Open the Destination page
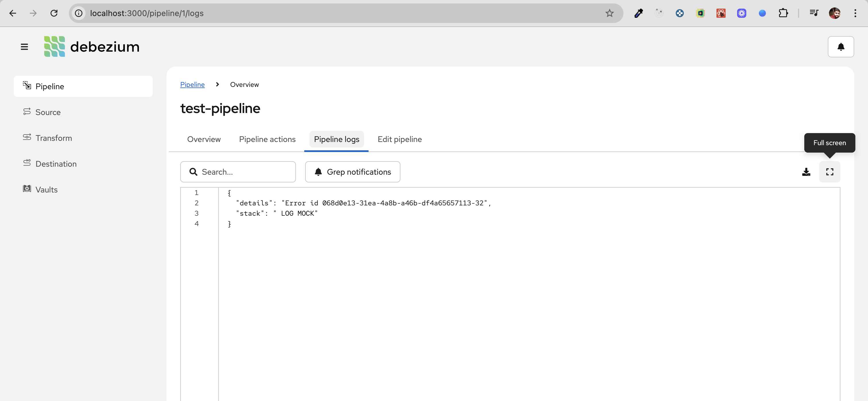The width and height of the screenshot is (868, 401). (56, 164)
